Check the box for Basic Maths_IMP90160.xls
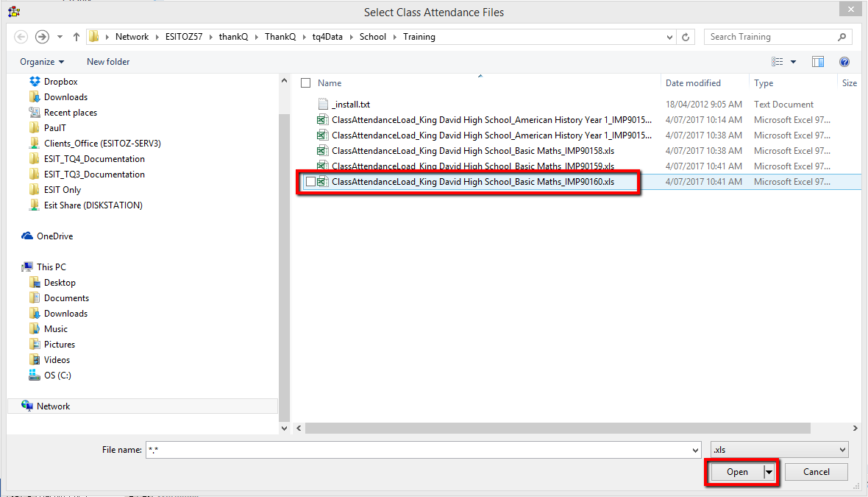Screen dimensions: 868x497 coord(310,182)
